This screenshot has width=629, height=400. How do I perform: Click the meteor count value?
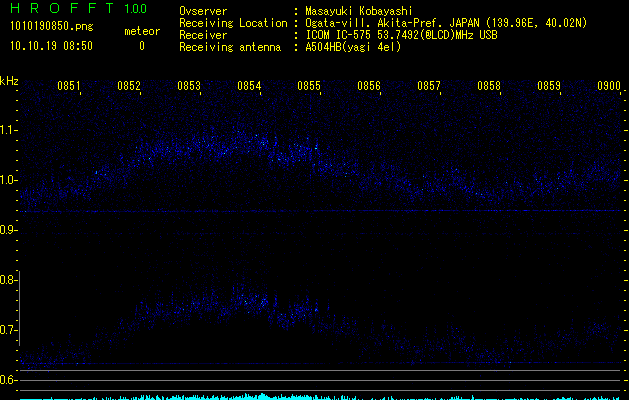point(142,46)
